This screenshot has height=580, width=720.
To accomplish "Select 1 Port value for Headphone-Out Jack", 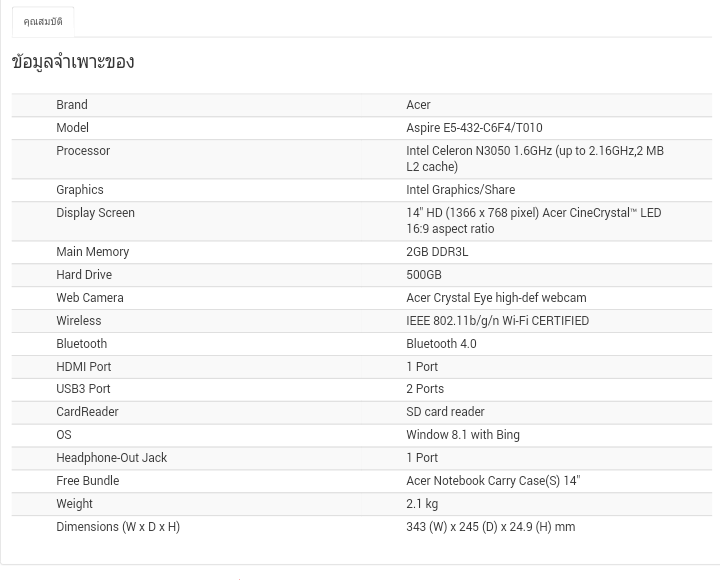I will [422, 457].
